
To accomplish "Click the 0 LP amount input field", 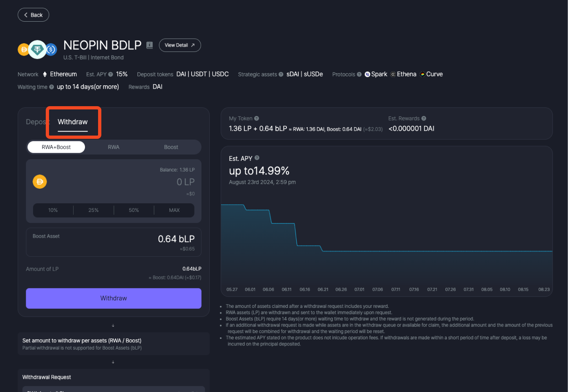I will coord(163,182).
